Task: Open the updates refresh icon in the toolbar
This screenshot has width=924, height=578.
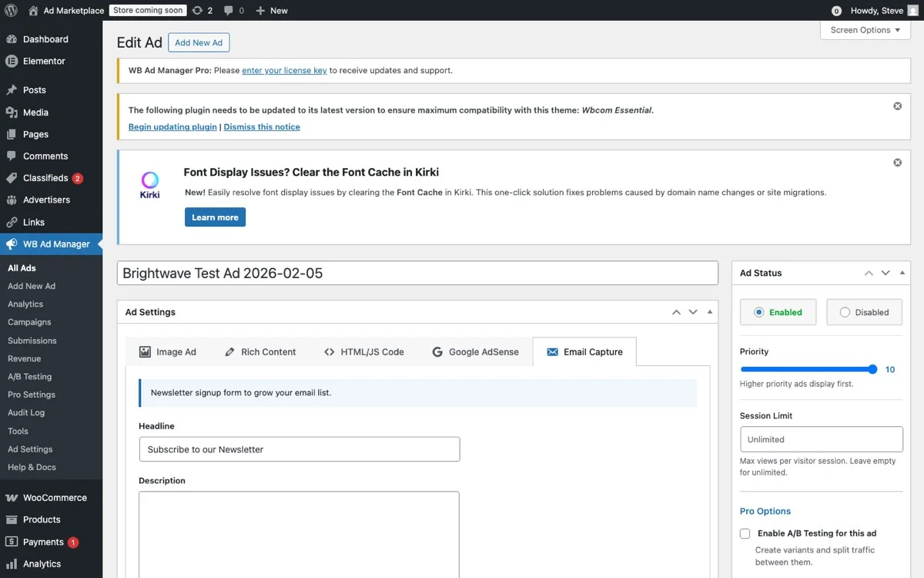Action: [198, 10]
